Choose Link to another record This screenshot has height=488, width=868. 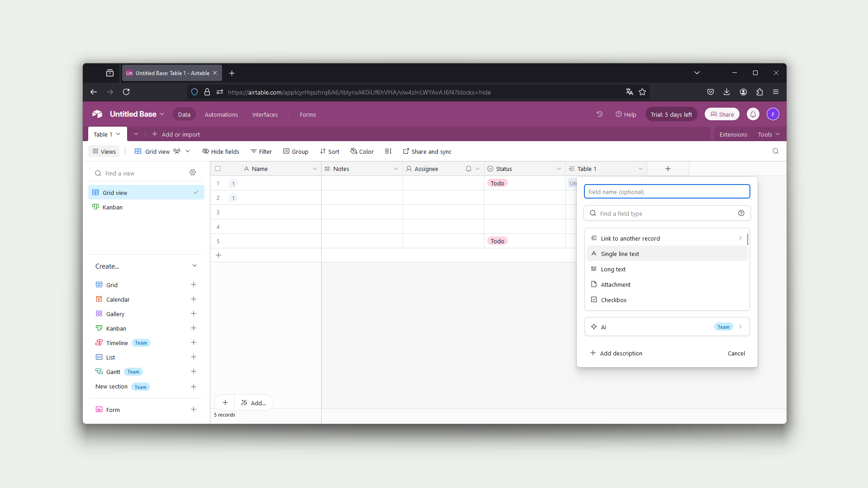[x=667, y=238]
